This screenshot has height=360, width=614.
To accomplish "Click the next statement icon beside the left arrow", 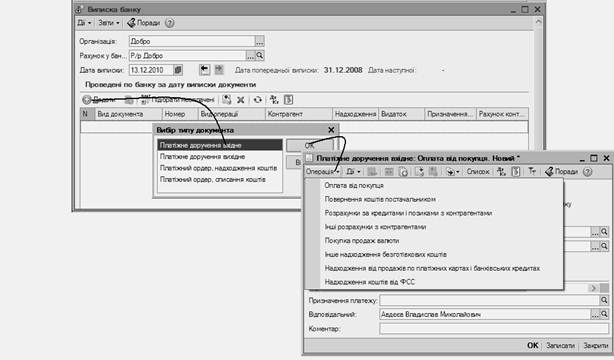I will [219, 70].
